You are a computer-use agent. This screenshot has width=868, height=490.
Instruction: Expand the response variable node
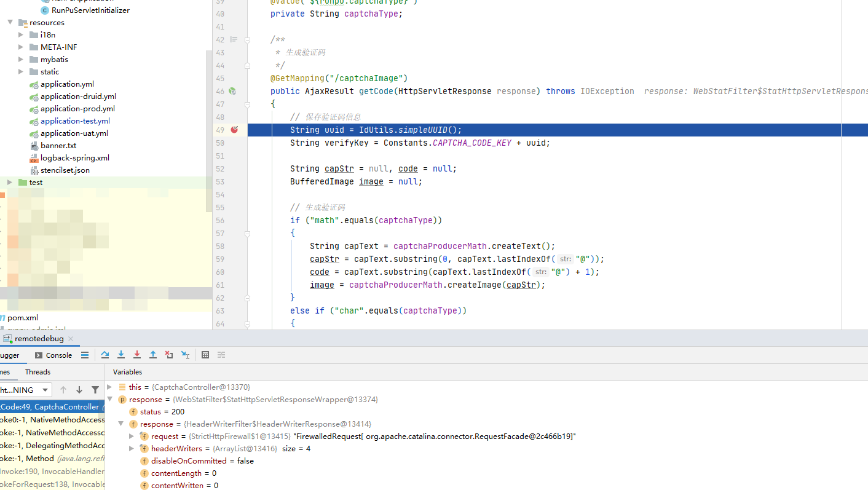point(109,399)
